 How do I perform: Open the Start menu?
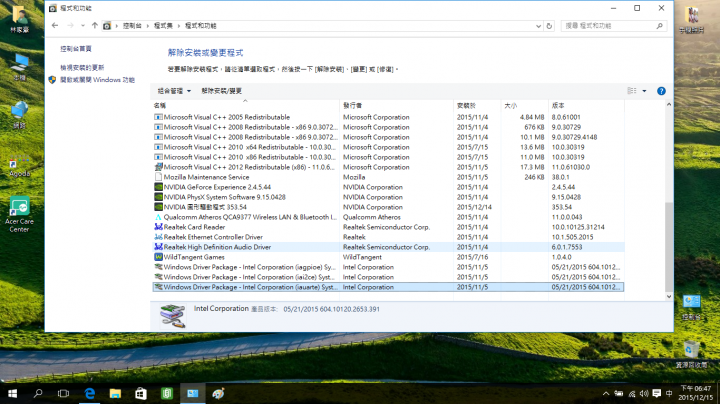pos(12,393)
